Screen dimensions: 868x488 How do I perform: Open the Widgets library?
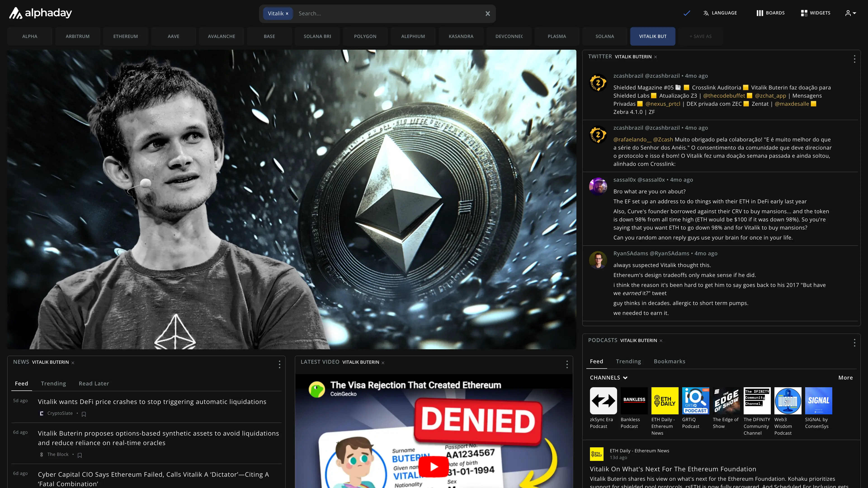click(x=815, y=13)
